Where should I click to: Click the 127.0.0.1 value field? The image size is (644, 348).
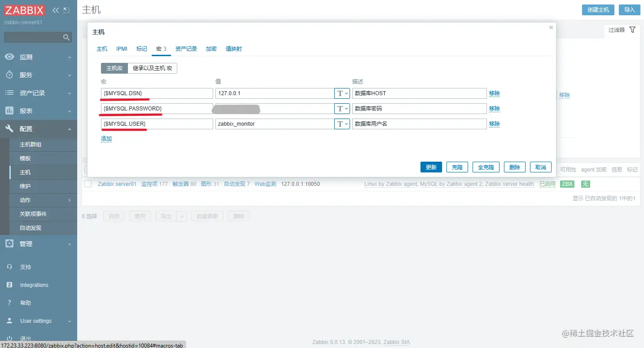pyautogui.click(x=274, y=93)
